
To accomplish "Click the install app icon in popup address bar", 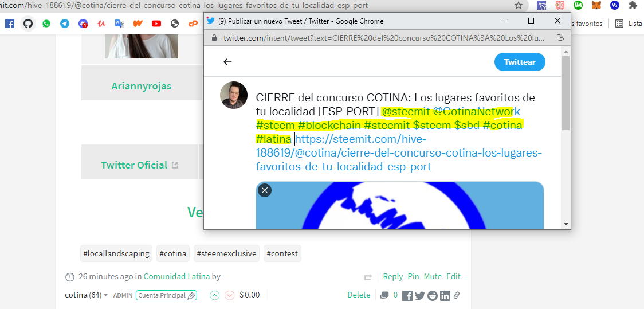I will click(x=560, y=38).
